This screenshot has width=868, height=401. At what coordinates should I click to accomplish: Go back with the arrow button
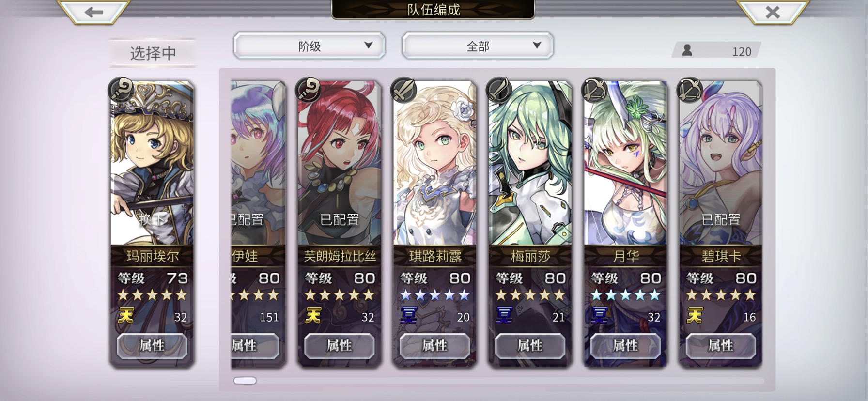[x=93, y=12]
